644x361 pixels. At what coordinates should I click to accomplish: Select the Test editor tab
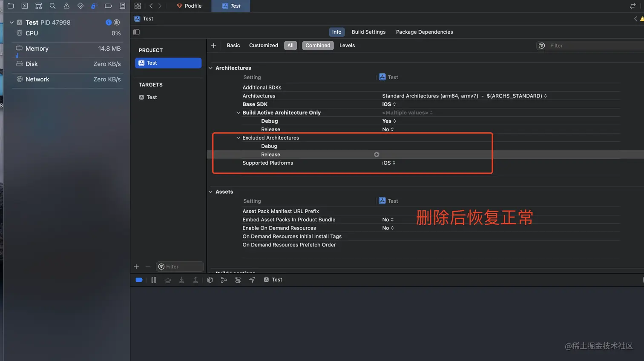(231, 6)
